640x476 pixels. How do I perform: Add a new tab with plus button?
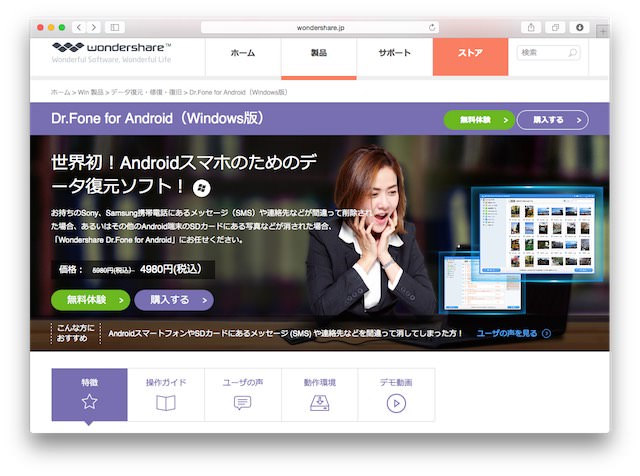pos(603,31)
